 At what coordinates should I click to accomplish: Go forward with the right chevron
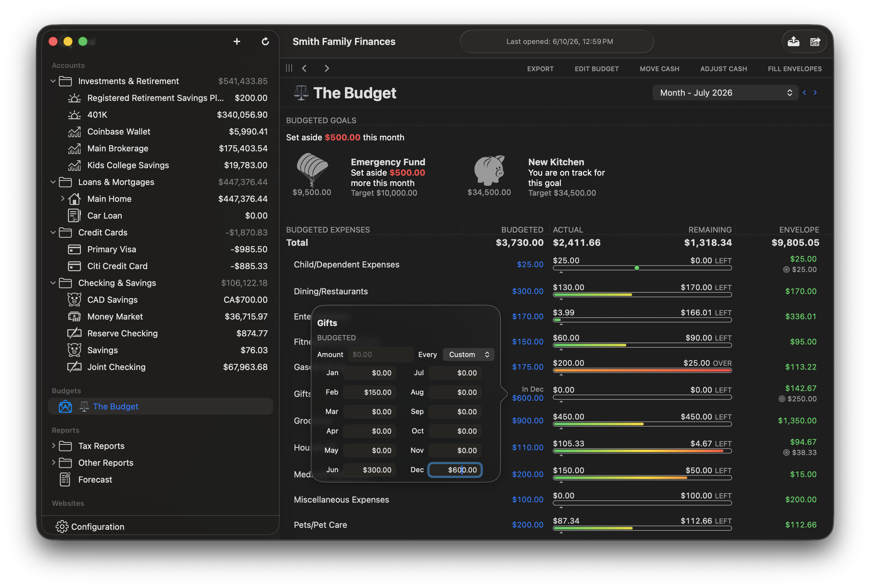(327, 68)
